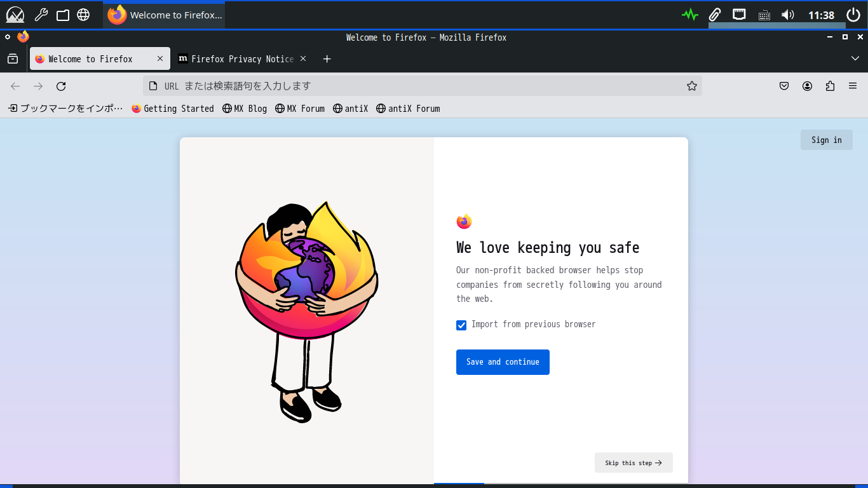Close the Firefox Privacy Notice tab

(303, 58)
